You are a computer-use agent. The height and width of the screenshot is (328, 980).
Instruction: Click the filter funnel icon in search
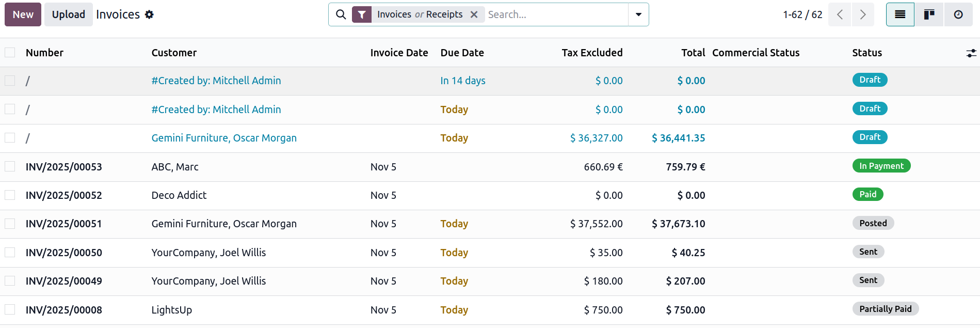tap(362, 14)
